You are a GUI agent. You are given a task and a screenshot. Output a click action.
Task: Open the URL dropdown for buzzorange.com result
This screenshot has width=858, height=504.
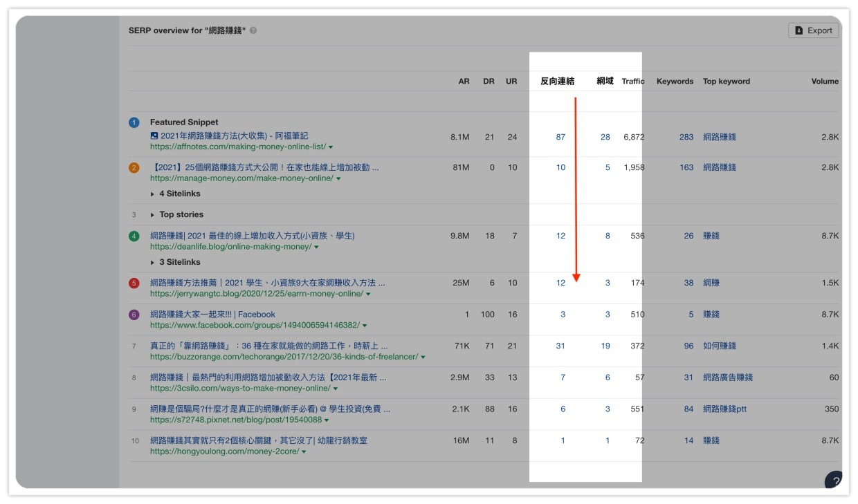[x=421, y=357]
